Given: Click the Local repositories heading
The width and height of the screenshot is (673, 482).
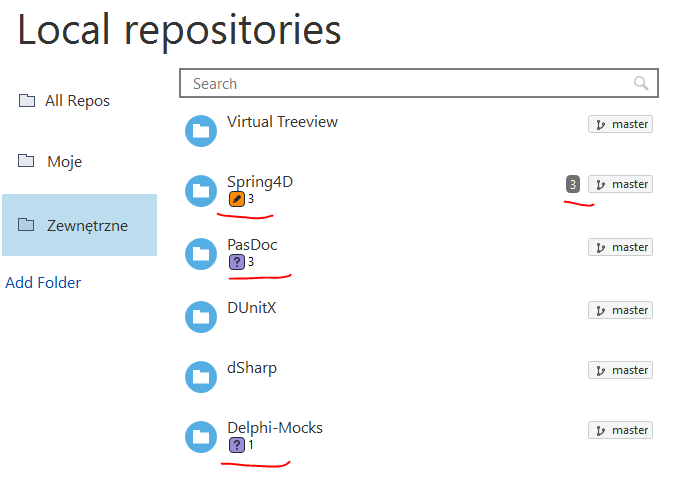Looking at the screenshot, I should pos(179,30).
